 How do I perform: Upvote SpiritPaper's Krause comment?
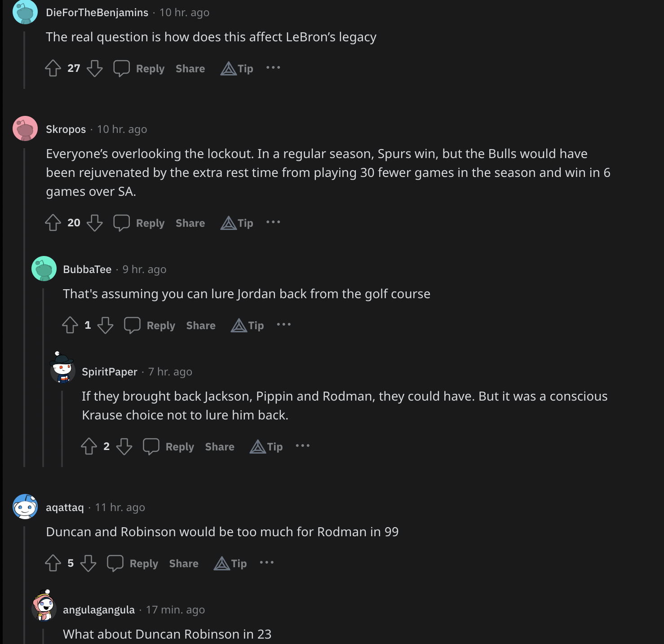[89, 446]
